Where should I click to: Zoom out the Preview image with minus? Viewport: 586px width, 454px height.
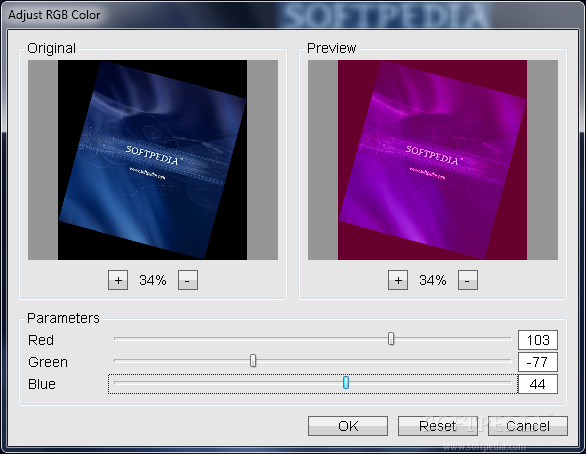(x=468, y=280)
